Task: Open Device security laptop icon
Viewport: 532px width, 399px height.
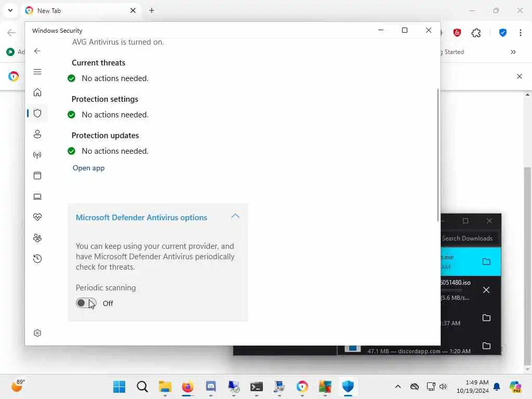Action: coord(37,196)
